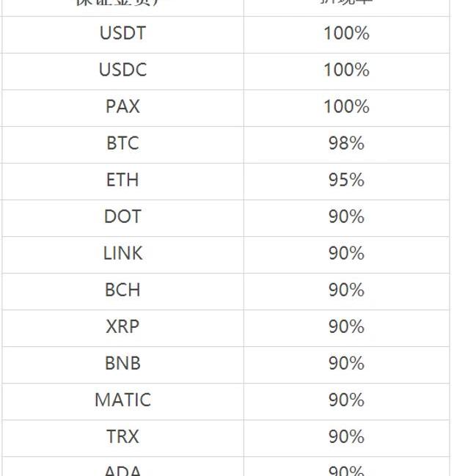Click the LINK currency label
454x476 pixels.
tap(122, 254)
